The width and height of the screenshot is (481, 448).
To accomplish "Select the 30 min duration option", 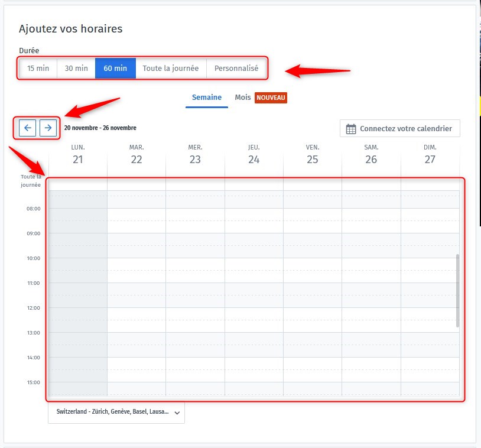I will coord(76,68).
